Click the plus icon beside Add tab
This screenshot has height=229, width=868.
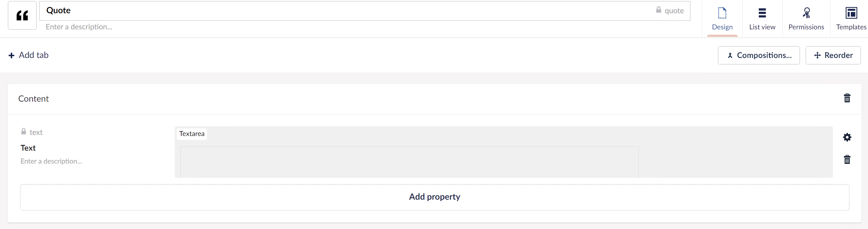pos(11,55)
